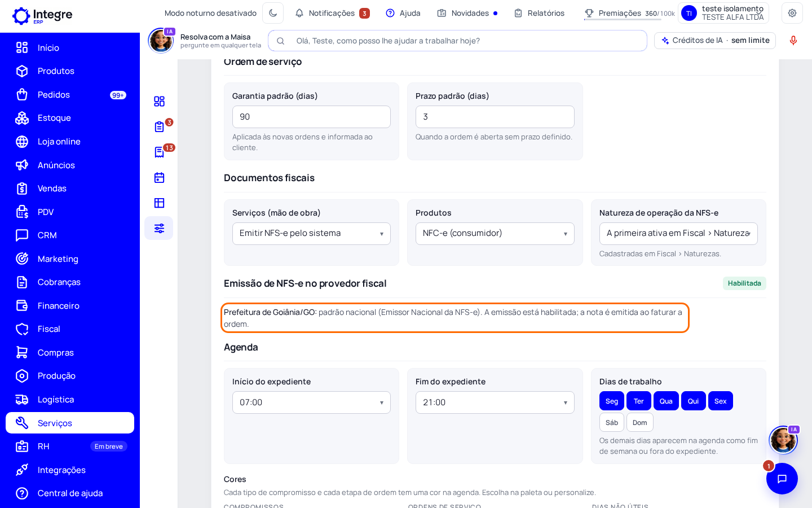
Task: Open the chat bubble button
Action: pos(782,479)
